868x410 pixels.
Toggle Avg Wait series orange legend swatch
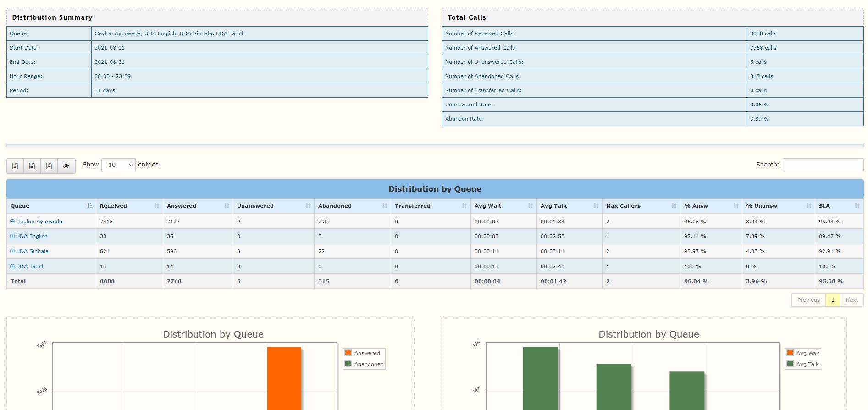[x=790, y=353]
